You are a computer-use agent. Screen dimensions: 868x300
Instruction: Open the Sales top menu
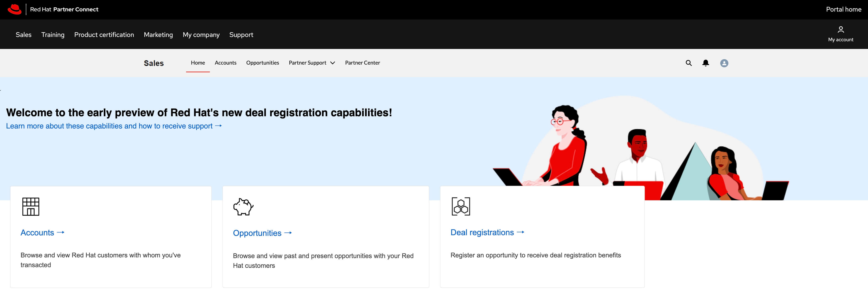point(24,35)
